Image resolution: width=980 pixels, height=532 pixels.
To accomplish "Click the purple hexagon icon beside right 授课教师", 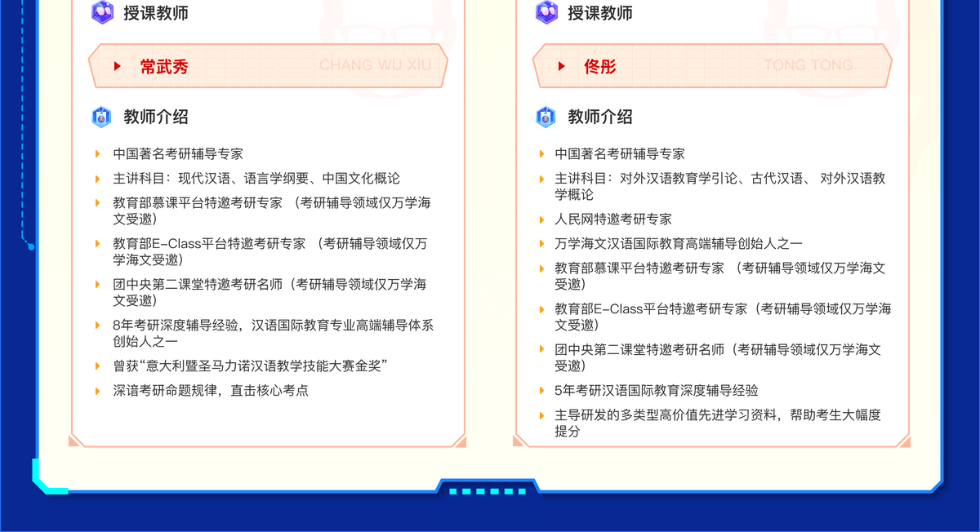I will click(x=546, y=12).
